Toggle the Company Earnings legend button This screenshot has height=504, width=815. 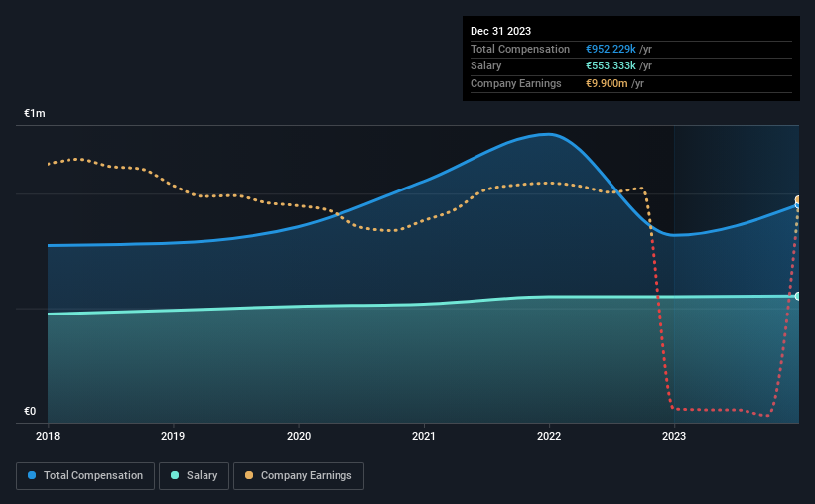pyautogui.click(x=299, y=476)
